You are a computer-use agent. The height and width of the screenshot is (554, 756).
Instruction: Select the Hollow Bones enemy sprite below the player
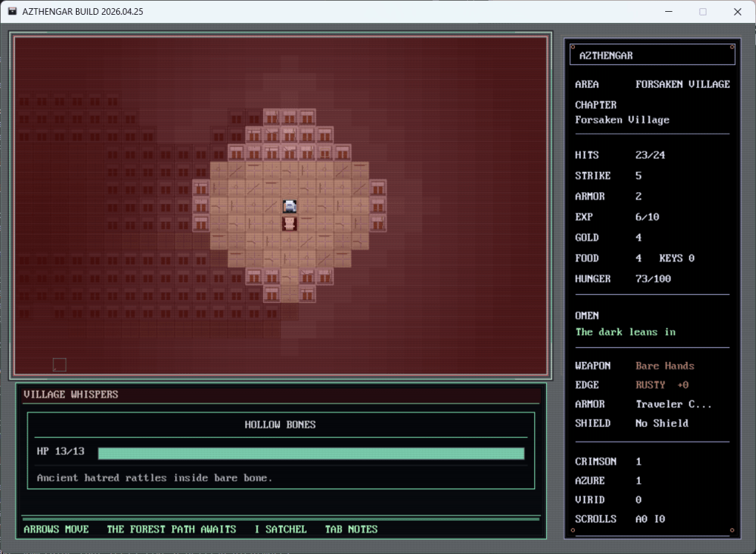[290, 223]
